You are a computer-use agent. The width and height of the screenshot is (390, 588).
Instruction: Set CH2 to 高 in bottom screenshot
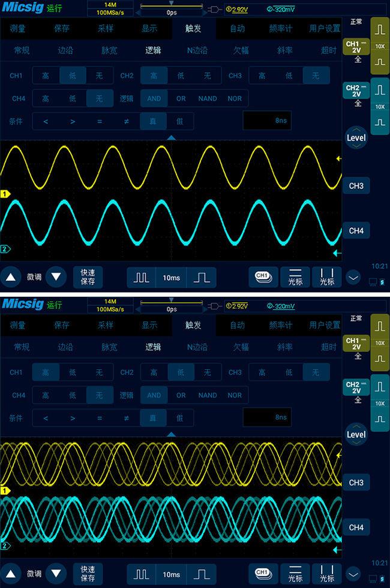pos(154,372)
